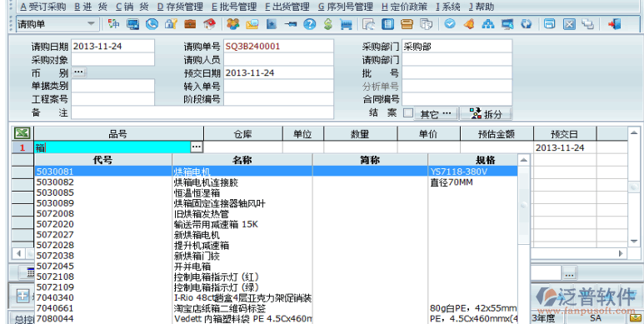
Task: Click the blue question mark help icon
Action: 309,24
